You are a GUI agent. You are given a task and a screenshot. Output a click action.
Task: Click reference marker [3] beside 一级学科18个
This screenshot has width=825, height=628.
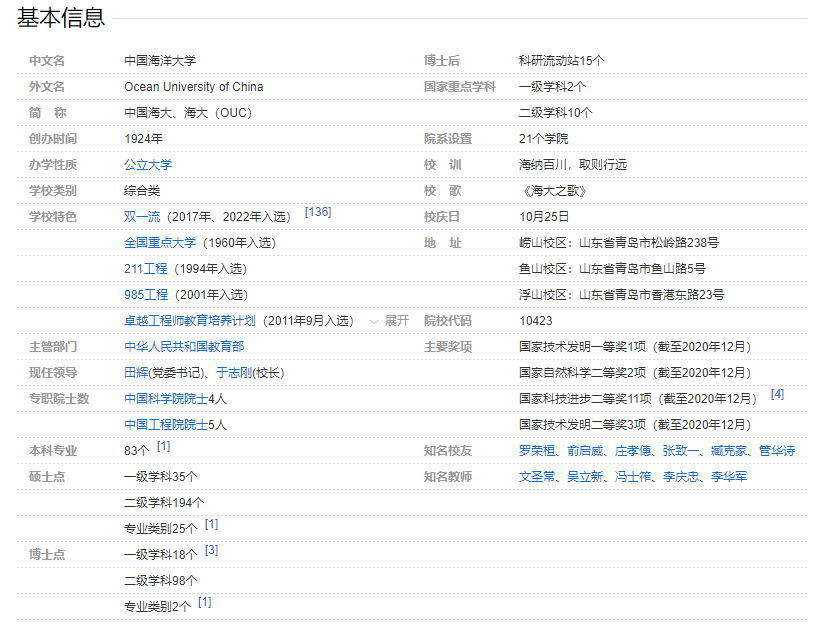pyautogui.click(x=211, y=550)
